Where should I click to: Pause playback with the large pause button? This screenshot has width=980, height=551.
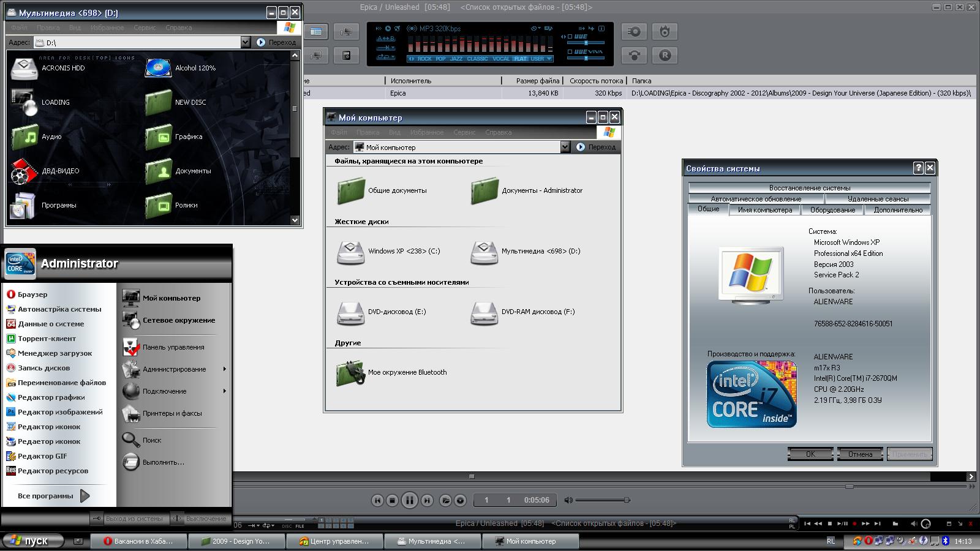point(410,500)
